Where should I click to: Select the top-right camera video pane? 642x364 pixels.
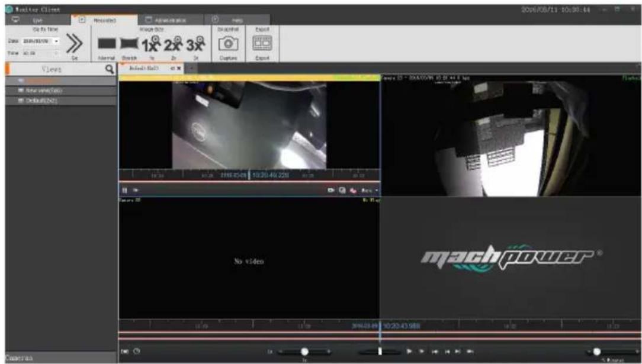tap(511, 136)
